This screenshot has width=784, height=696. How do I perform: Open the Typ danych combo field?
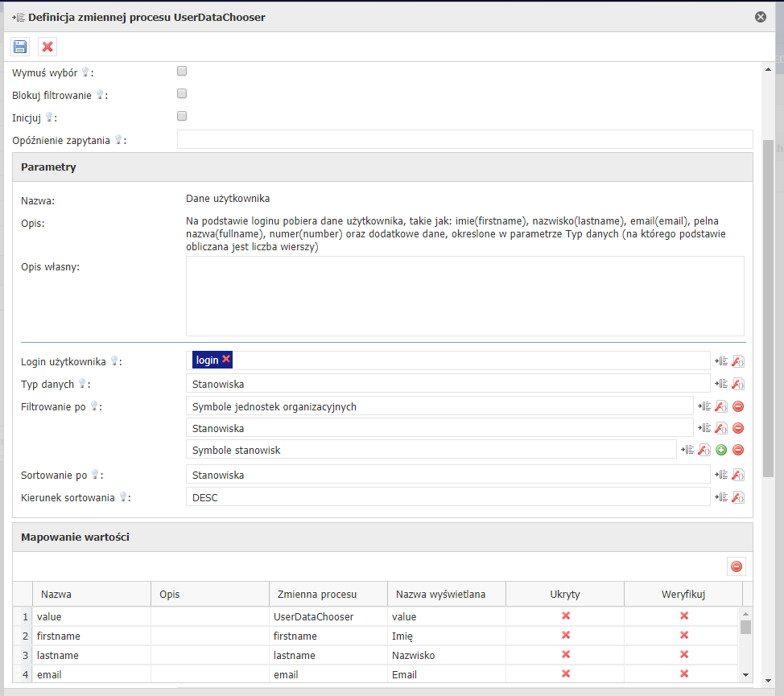tap(448, 384)
